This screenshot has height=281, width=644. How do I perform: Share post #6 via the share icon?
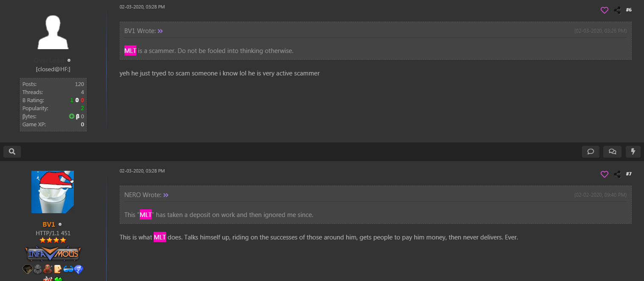click(617, 10)
